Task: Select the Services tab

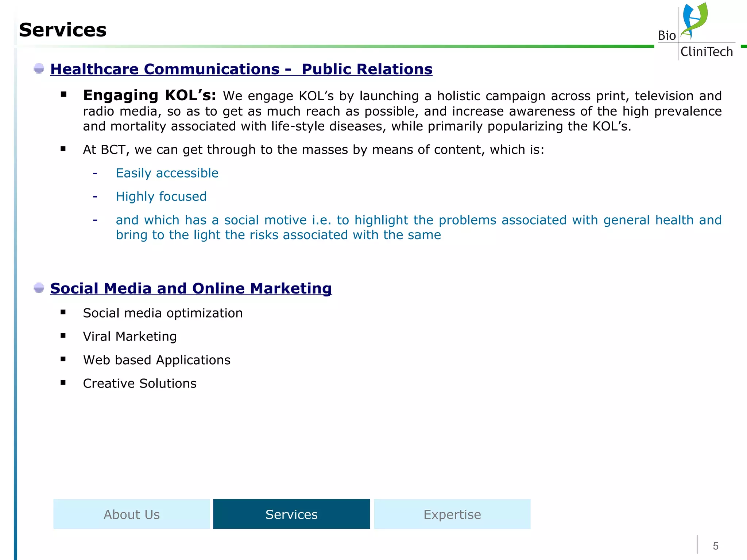Action: click(291, 514)
